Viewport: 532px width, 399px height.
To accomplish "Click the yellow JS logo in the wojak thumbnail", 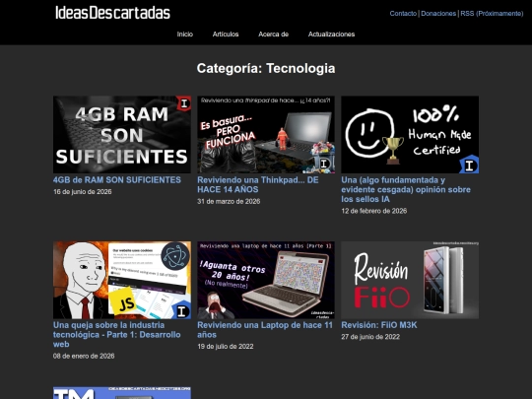I will [x=124, y=302].
